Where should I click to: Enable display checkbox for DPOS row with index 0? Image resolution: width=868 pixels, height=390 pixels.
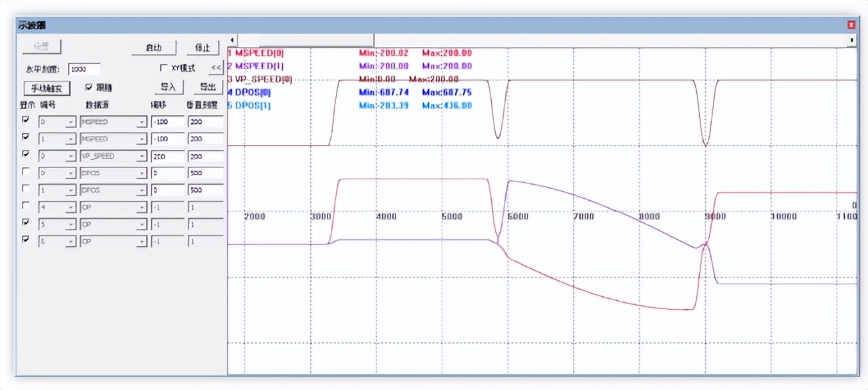click(x=26, y=172)
